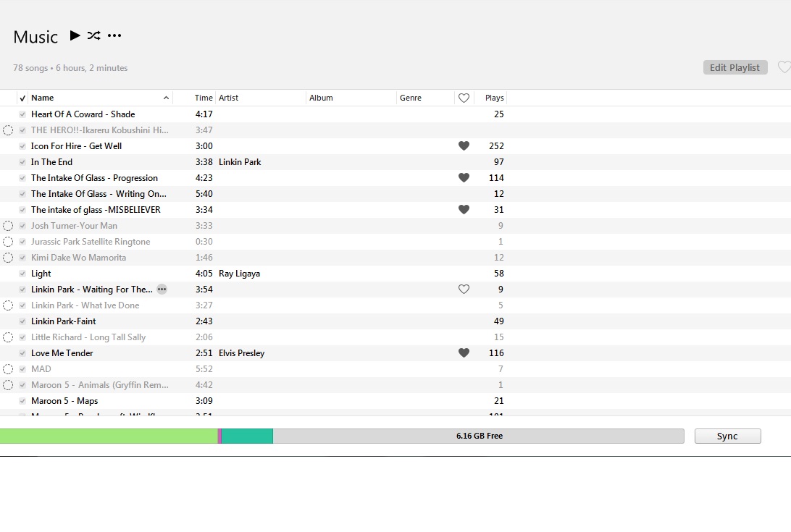
Task: Click the 6.16 GB Free storage area
Action: click(x=479, y=436)
